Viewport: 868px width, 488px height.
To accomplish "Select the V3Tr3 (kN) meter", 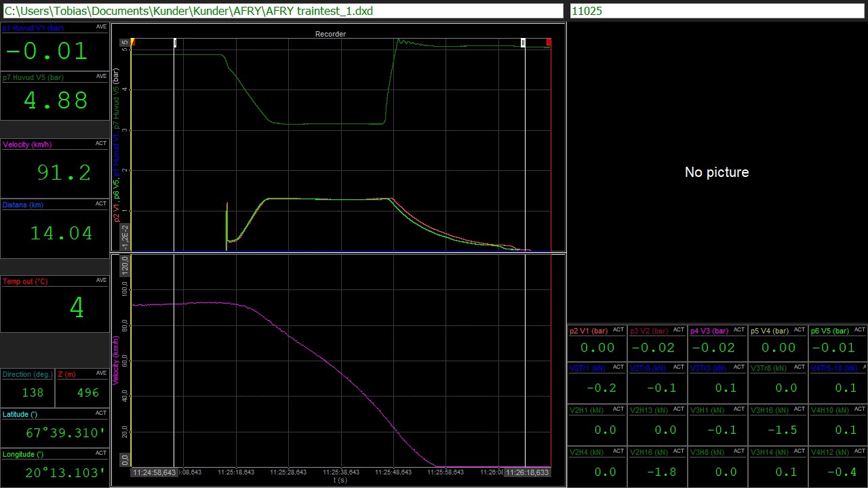I will 717,383.
